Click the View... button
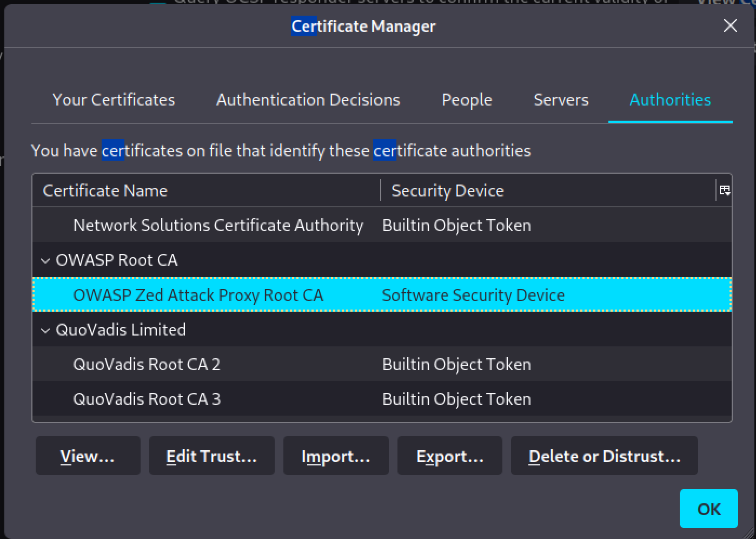This screenshot has width=756, height=539. click(88, 456)
